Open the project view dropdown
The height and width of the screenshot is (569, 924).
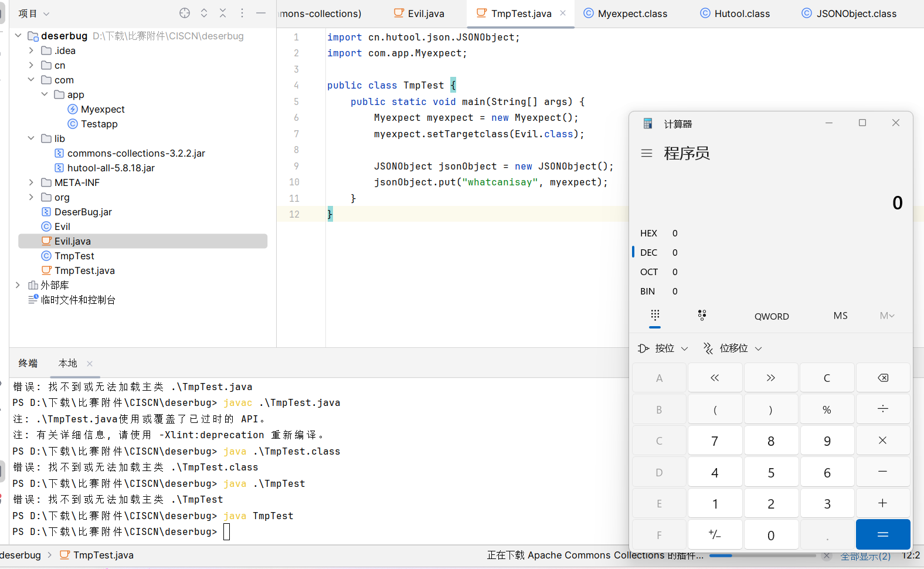coord(34,13)
